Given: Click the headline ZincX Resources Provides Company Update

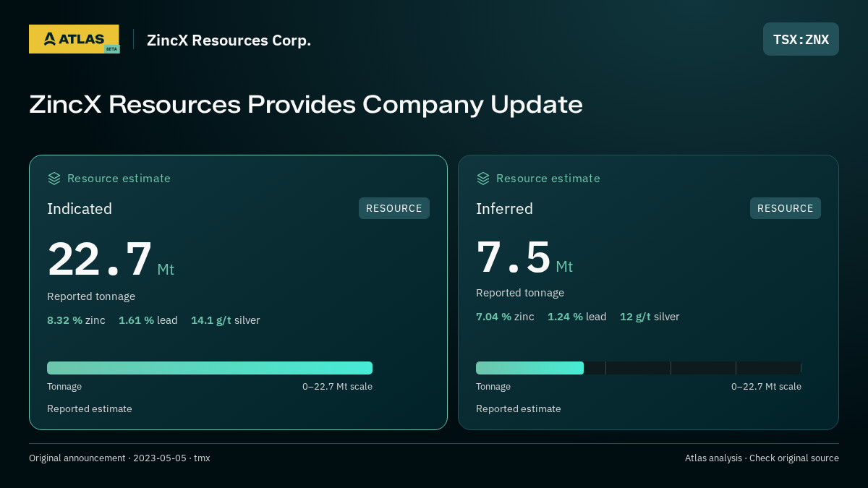Looking at the screenshot, I should tap(306, 104).
